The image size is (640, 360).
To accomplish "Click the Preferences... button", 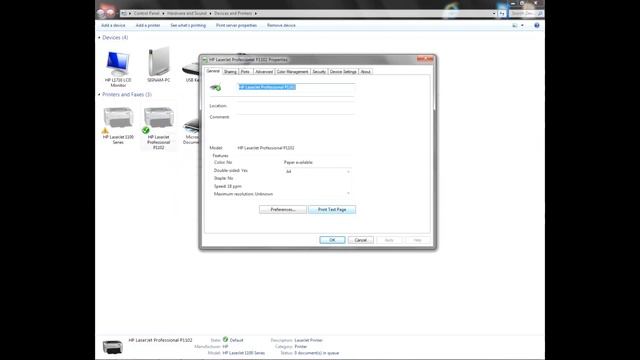I will tap(283, 209).
